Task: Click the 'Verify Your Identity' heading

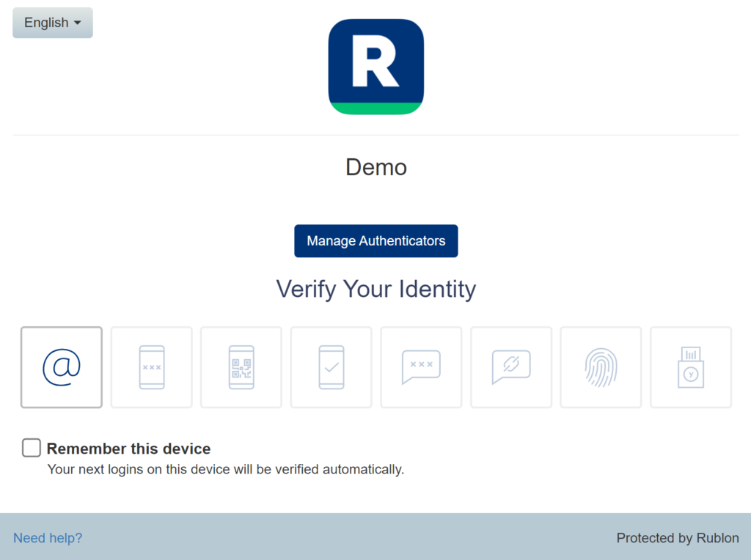Action: (x=376, y=289)
